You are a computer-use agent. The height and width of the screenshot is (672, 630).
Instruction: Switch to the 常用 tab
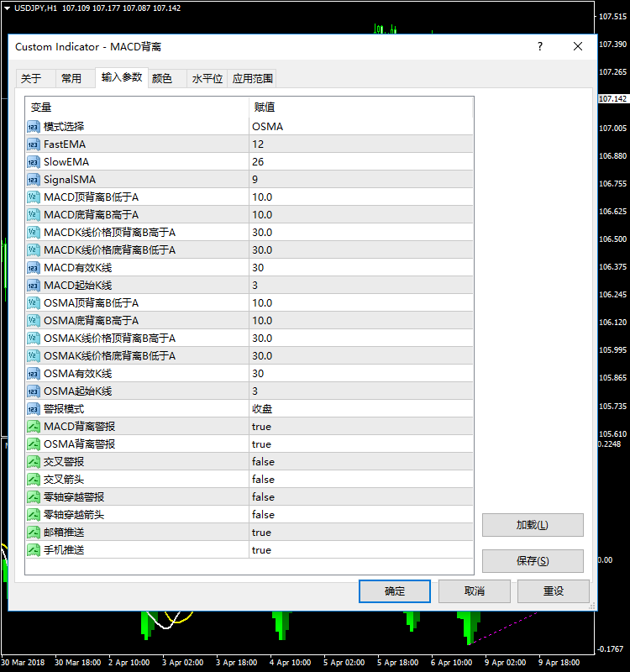click(75, 78)
